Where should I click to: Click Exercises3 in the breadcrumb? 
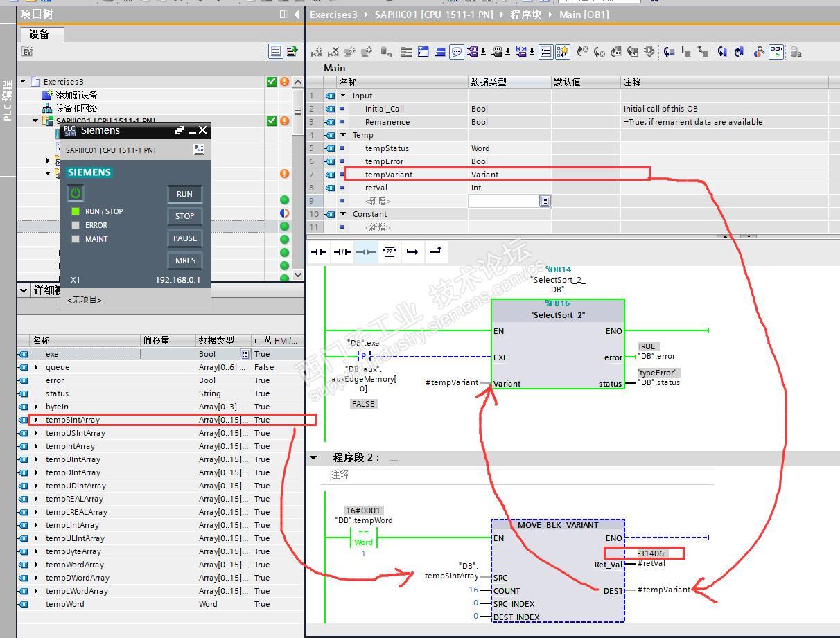point(333,14)
